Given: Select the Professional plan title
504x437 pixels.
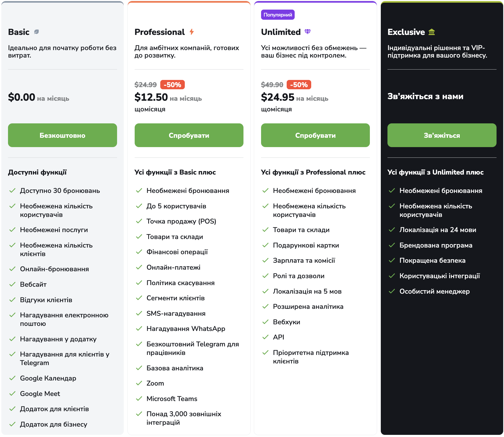Looking at the screenshot, I should tap(159, 32).
